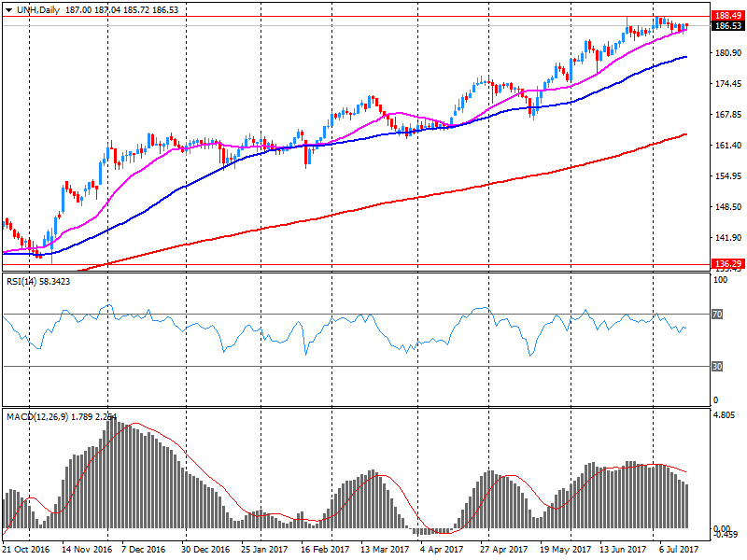Click the 27 Apr 2017 date label
The image size is (747, 560).
click(x=503, y=550)
